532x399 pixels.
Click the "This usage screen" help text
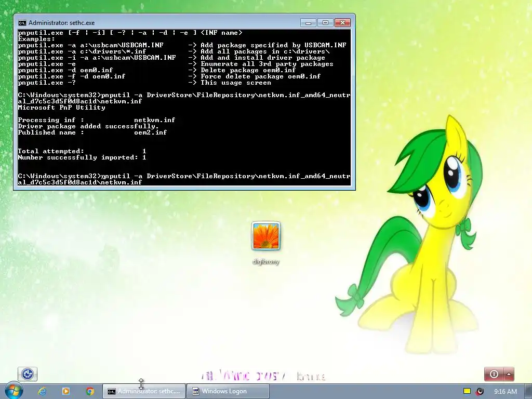236,83
